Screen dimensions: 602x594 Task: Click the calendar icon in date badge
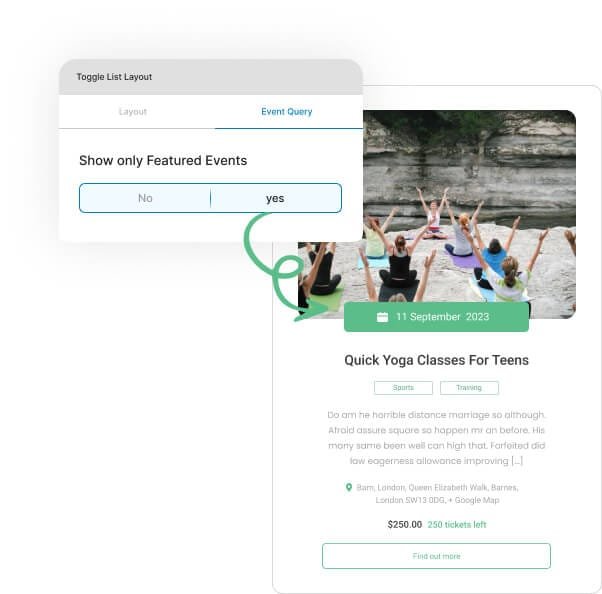pos(382,317)
